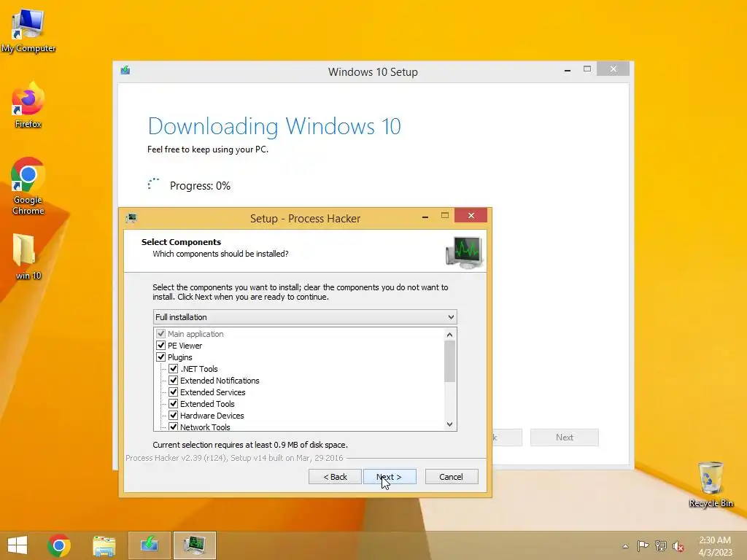
Task: Click the greyed Main application checkbox
Action: click(x=161, y=333)
